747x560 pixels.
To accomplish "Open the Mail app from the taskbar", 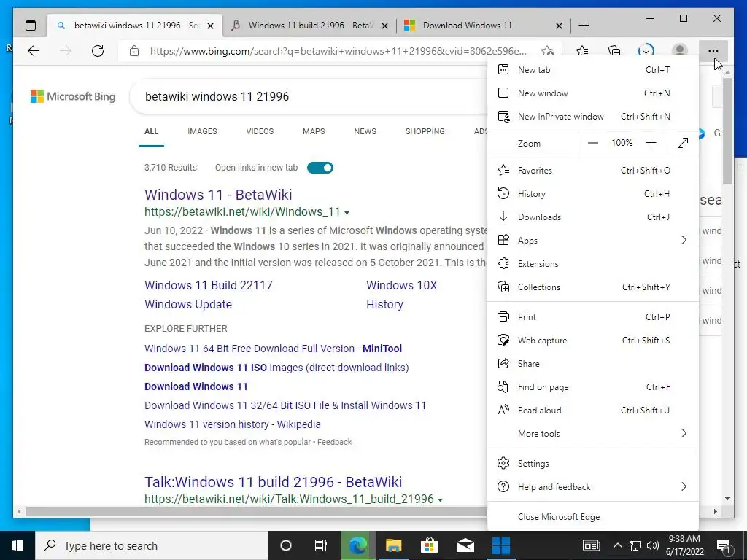I will [465, 545].
